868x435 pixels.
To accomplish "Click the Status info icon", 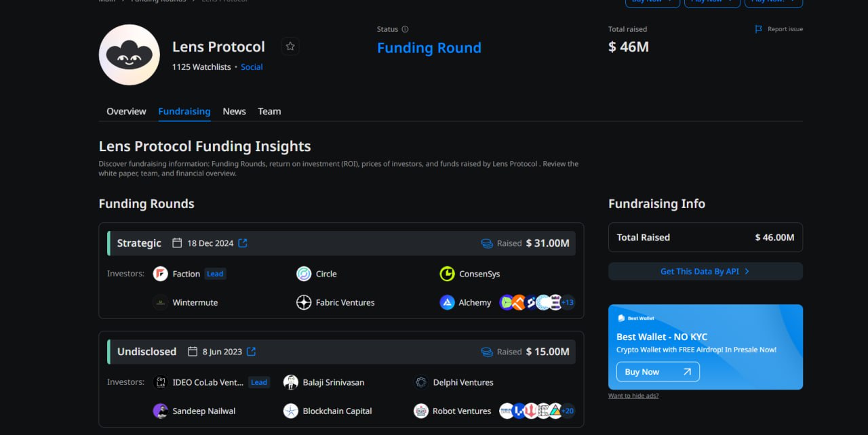I will click(406, 29).
